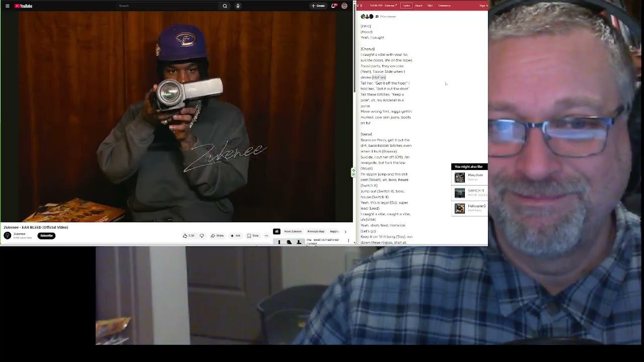Click the SWITCH IT song thumbnail
Image resolution: width=644 pixels, height=362 pixels.
459,193
